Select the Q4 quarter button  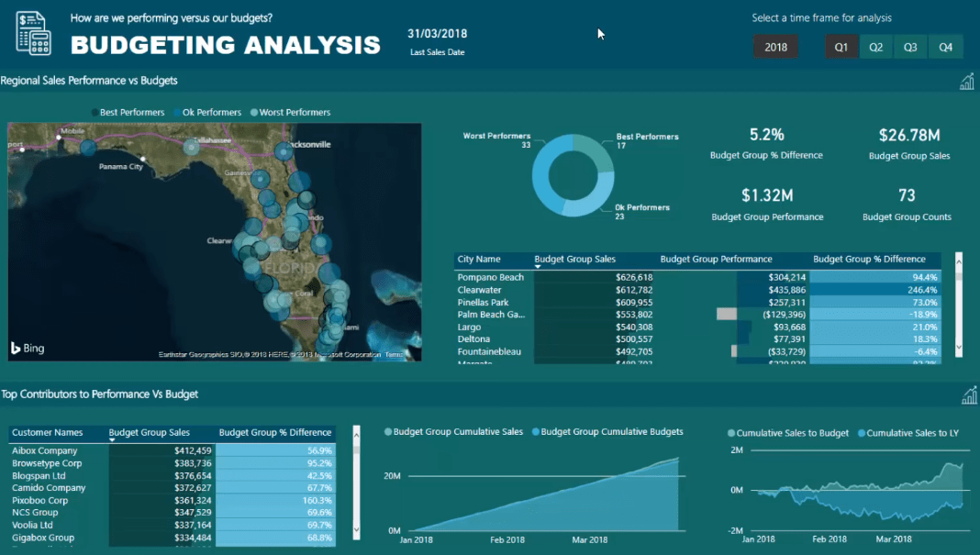coord(945,47)
